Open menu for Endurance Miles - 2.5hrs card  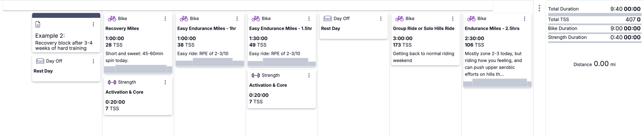tap(525, 19)
